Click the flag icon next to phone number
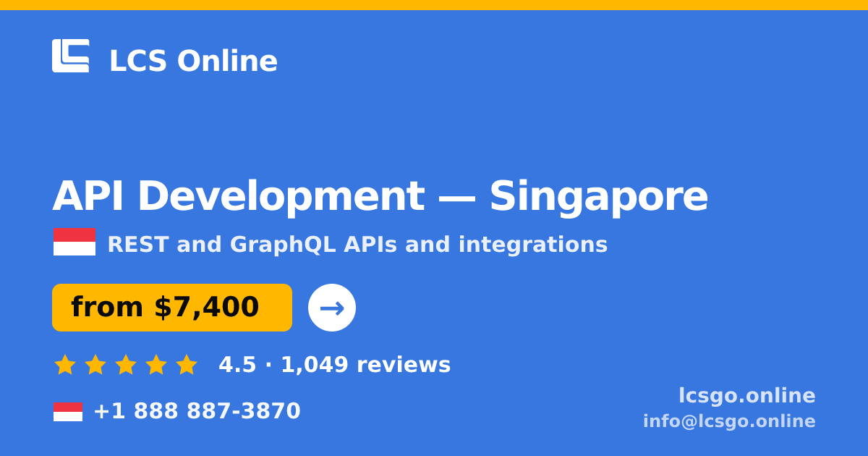Viewport: 868px width, 456px height. (x=68, y=411)
